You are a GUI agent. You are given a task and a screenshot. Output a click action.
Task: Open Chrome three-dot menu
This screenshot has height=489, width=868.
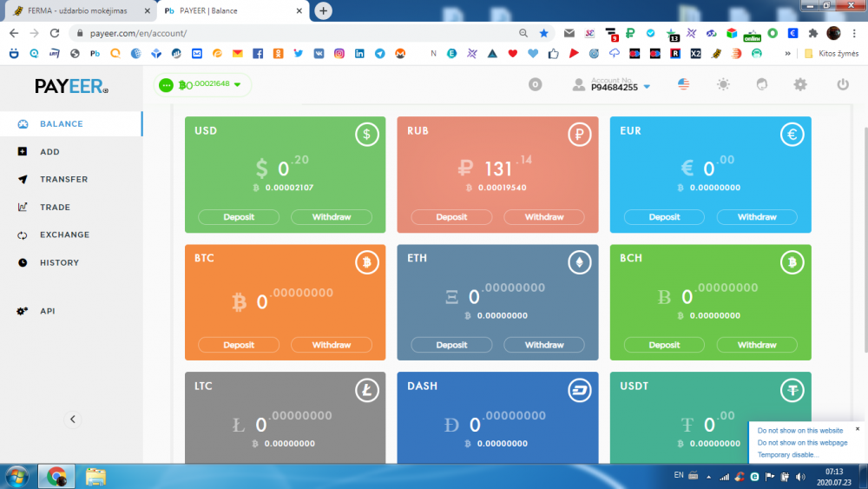[854, 33]
